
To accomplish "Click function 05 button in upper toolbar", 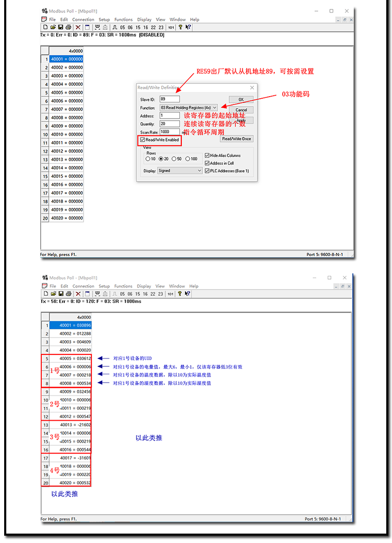I will point(123,27).
